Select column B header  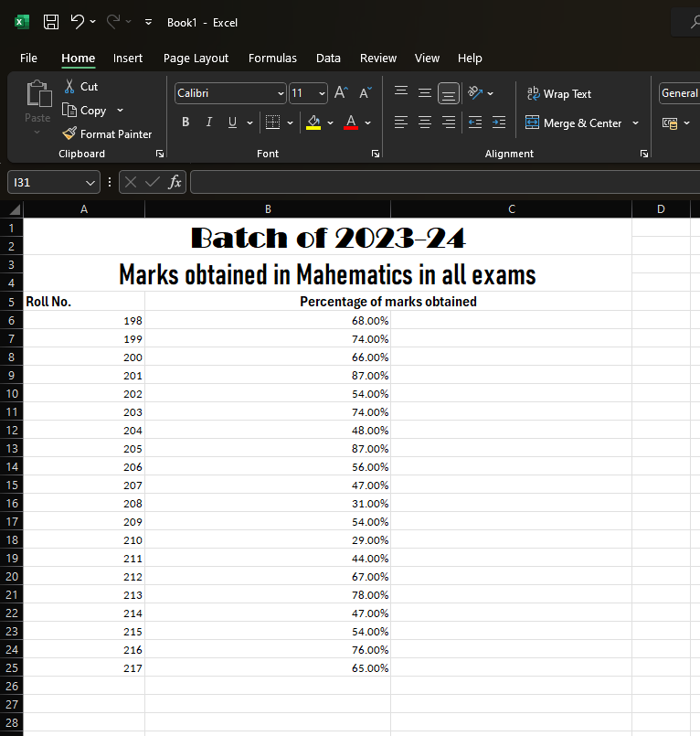268,209
